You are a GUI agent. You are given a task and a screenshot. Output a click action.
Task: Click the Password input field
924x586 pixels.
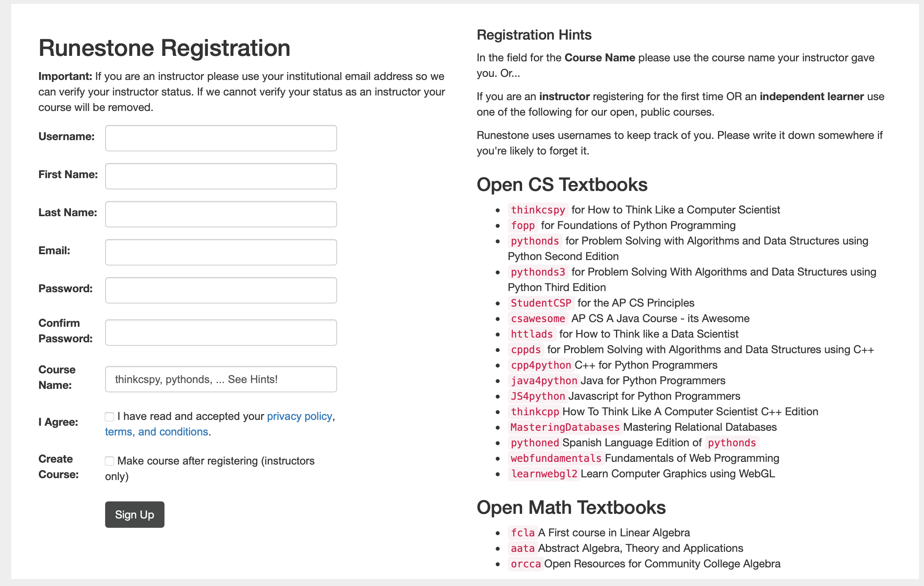(220, 290)
